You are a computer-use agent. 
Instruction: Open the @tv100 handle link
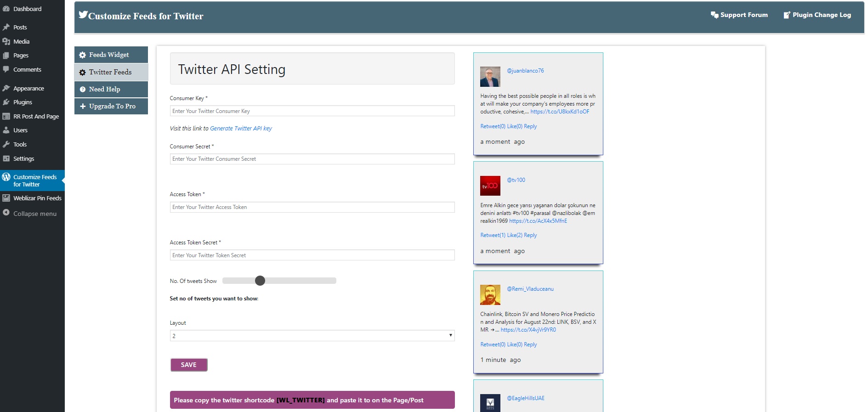tap(516, 180)
